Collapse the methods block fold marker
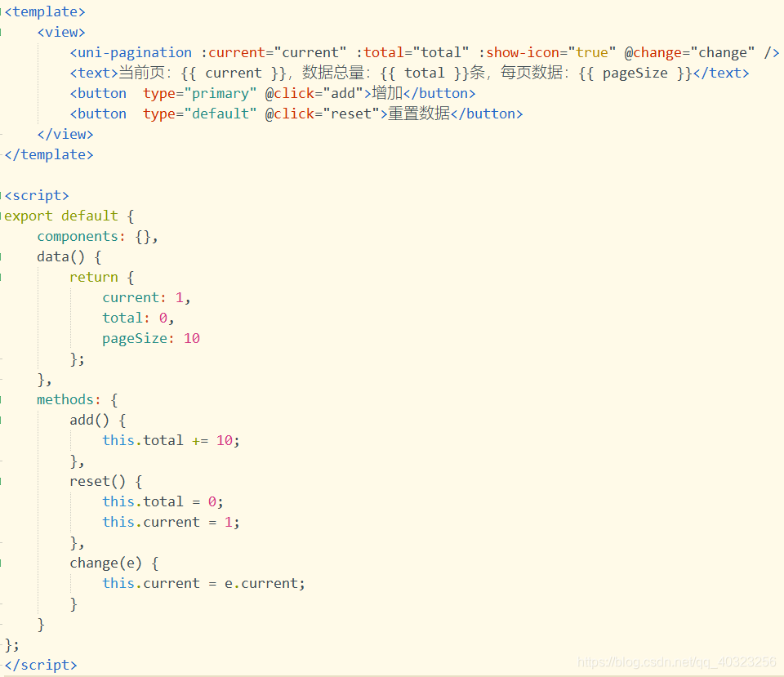The image size is (784, 677). click(x=2, y=399)
